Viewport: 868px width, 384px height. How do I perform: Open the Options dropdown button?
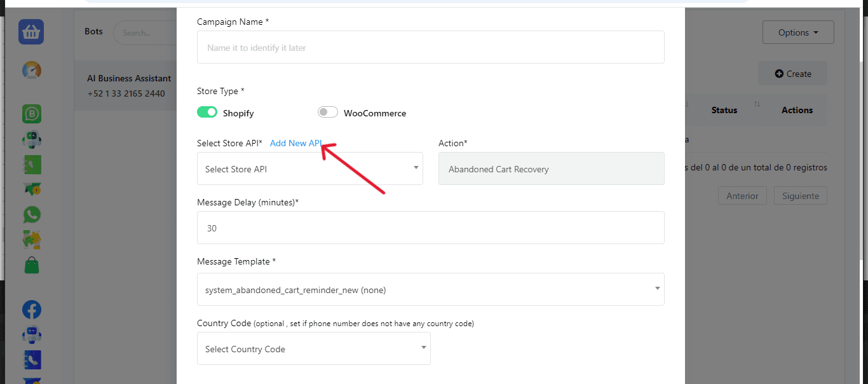pyautogui.click(x=797, y=32)
